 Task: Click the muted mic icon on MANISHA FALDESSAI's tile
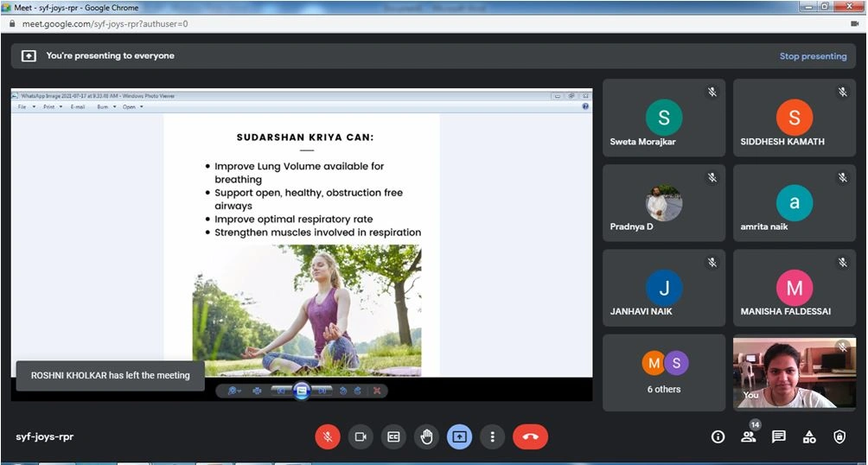coord(843,263)
